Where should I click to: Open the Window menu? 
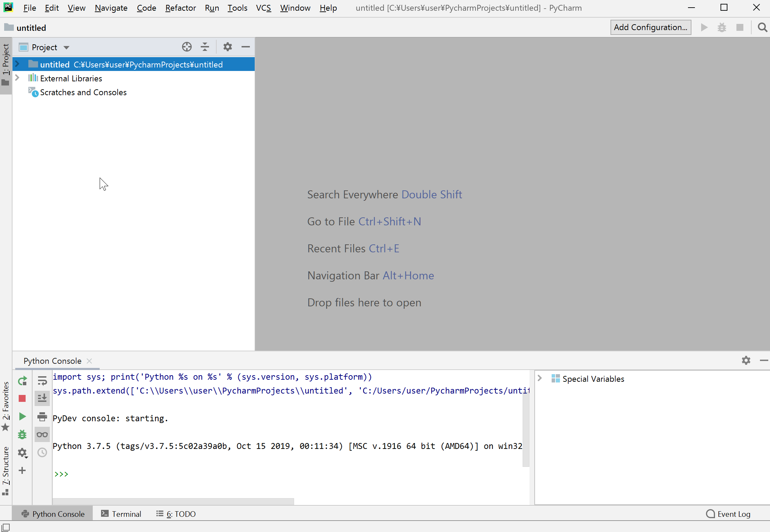click(x=295, y=8)
